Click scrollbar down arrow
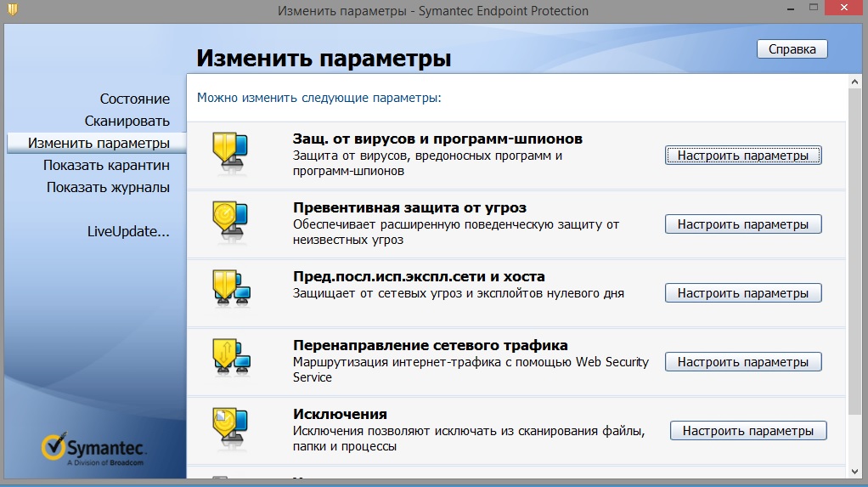The height and width of the screenshot is (487, 868). (854, 472)
